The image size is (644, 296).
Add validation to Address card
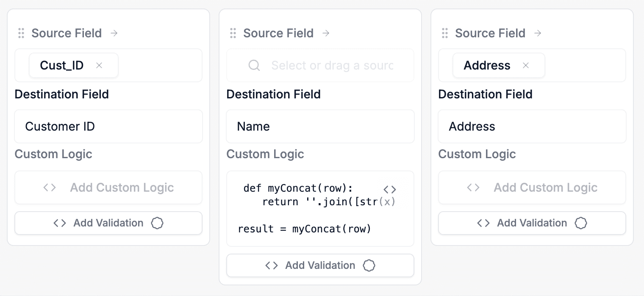tap(532, 223)
